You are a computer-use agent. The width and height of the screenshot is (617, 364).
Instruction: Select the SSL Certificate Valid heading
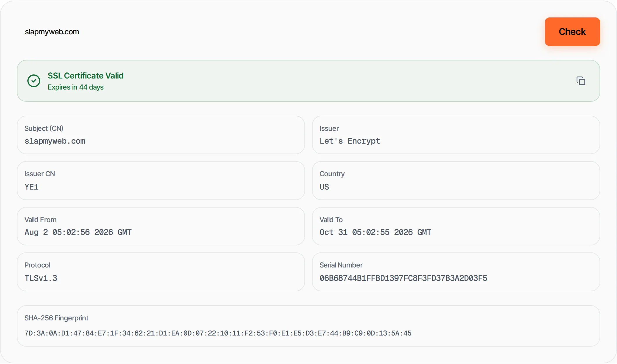coord(86,76)
